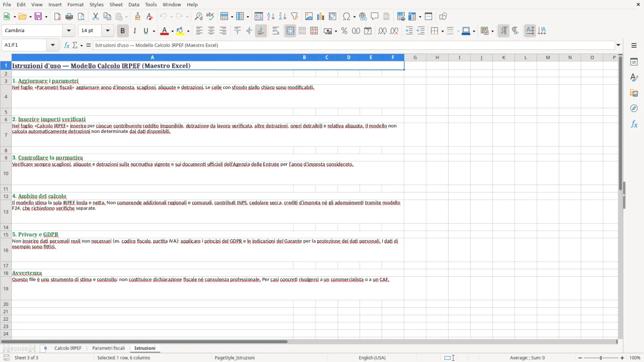The height and width of the screenshot is (362, 644).
Task: Open the sidebar Navigator compass icon
Action: coord(634,108)
